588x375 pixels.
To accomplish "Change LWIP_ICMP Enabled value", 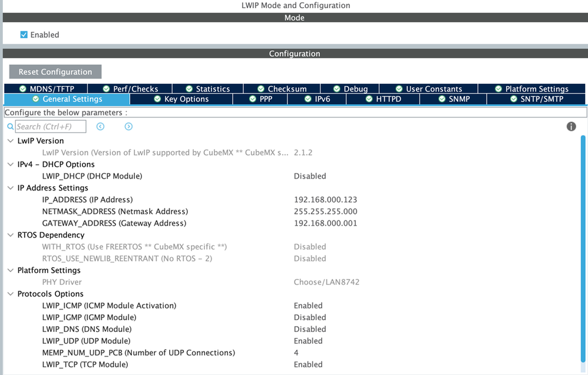I will [x=308, y=305].
